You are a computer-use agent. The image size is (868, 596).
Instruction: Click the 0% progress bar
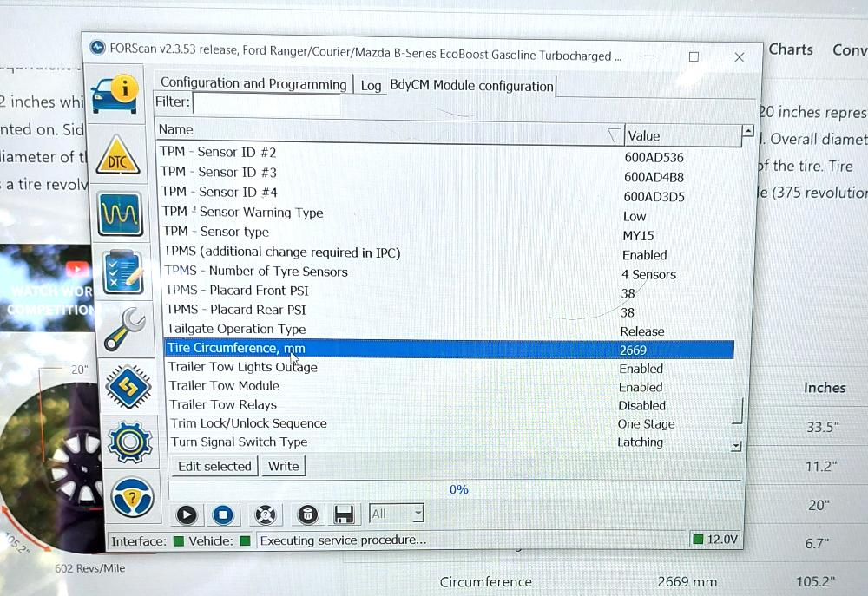pyautogui.click(x=455, y=490)
